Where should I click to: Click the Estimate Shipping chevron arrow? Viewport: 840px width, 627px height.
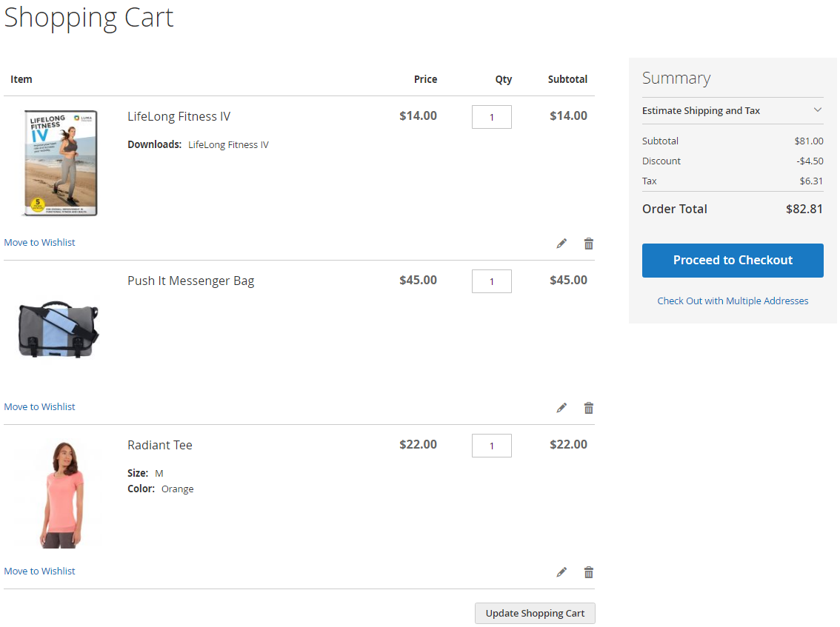point(818,110)
